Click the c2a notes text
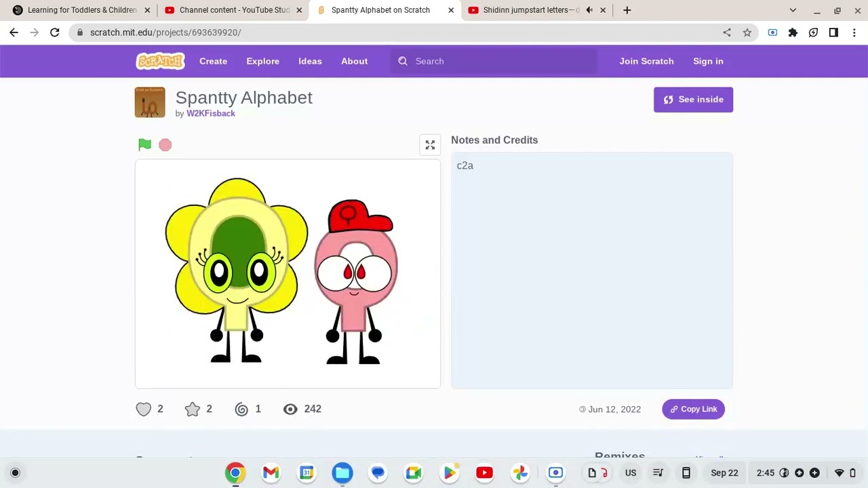Viewport: 868px width, 488px height. [465, 165]
